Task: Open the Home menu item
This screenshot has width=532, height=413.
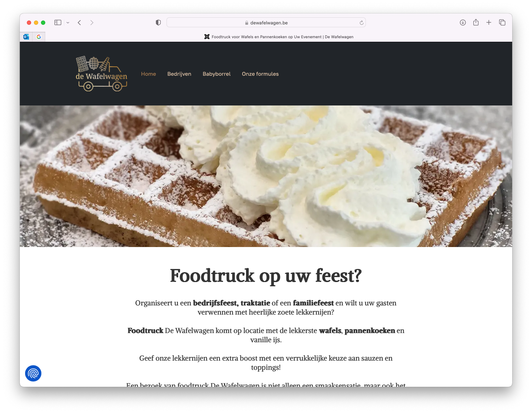Action: coord(148,74)
